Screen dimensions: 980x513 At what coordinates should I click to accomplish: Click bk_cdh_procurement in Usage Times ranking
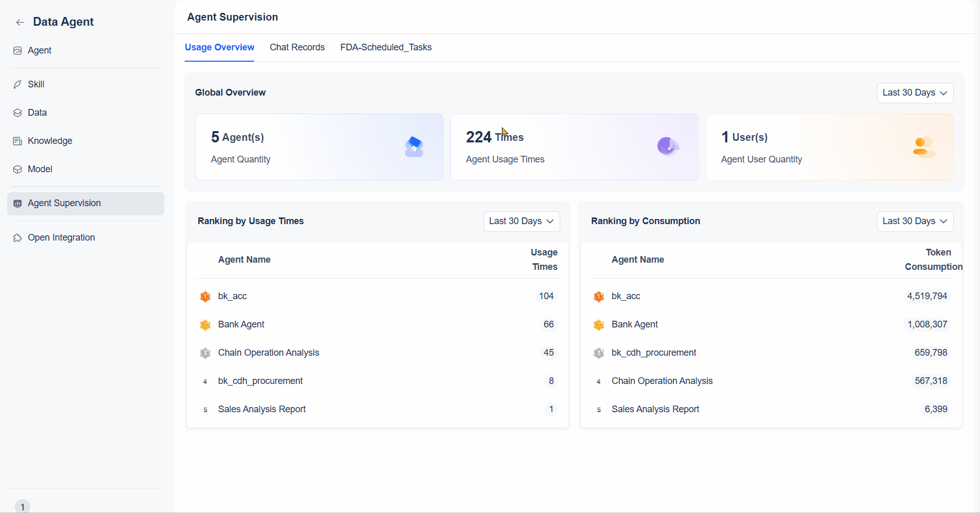coord(260,381)
